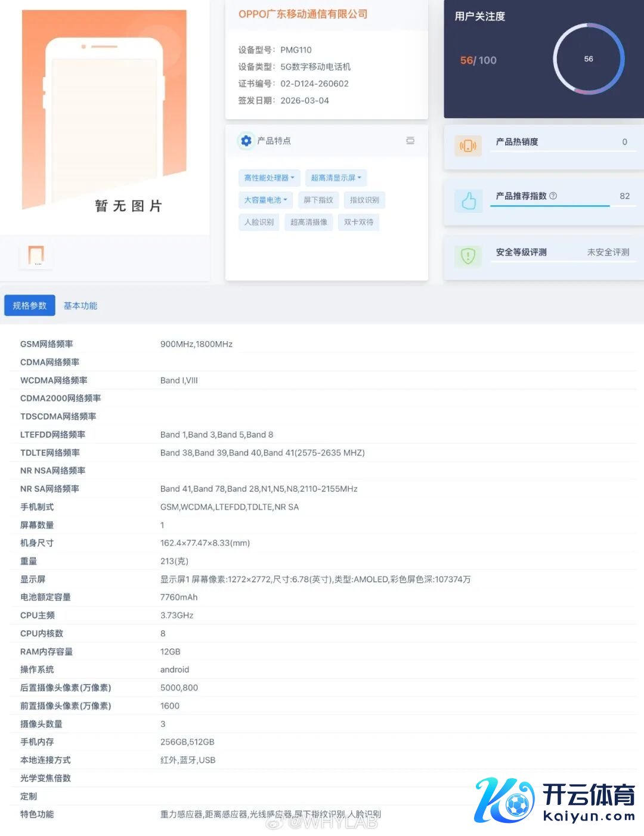Expand the 高性能处理器 dropdown tag

coord(269,178)
